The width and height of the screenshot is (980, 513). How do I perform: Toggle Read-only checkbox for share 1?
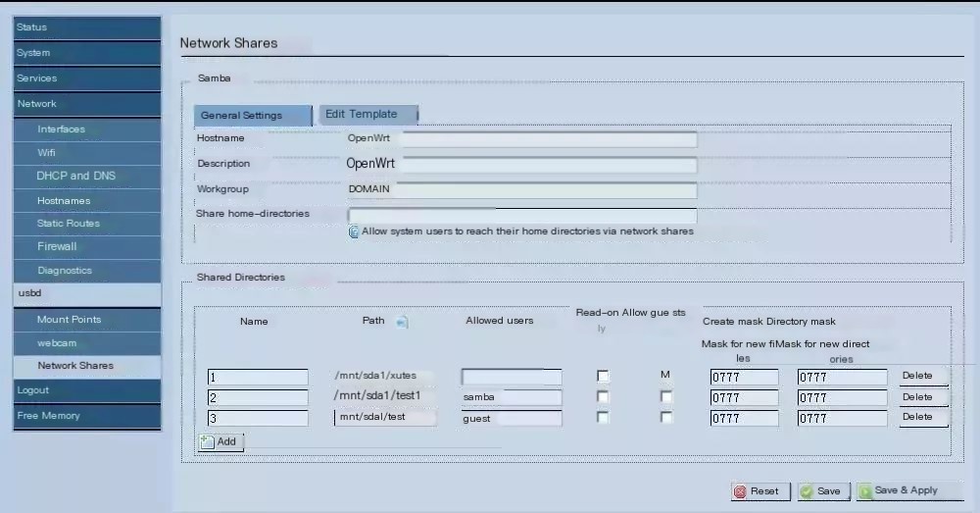tap(603, 376)
